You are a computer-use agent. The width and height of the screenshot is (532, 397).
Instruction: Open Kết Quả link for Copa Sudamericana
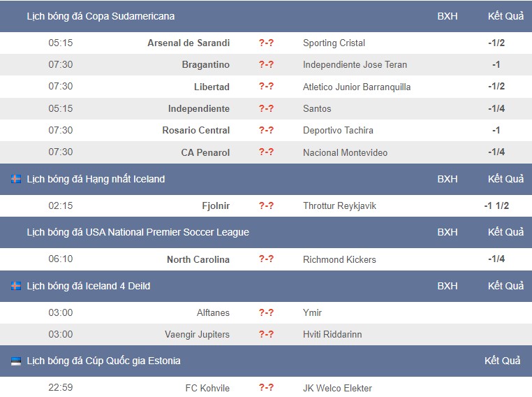[x=505, y=16]
